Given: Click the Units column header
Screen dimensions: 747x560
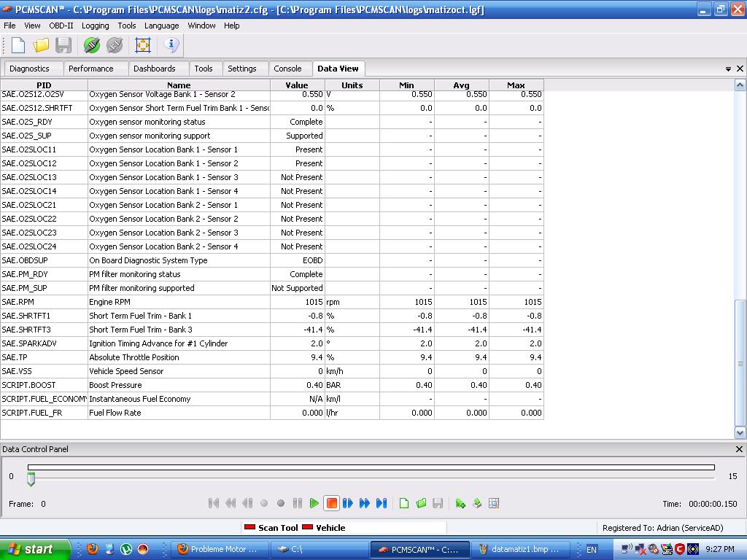Looking at the screenshot, I should click(x=352, y=85).
